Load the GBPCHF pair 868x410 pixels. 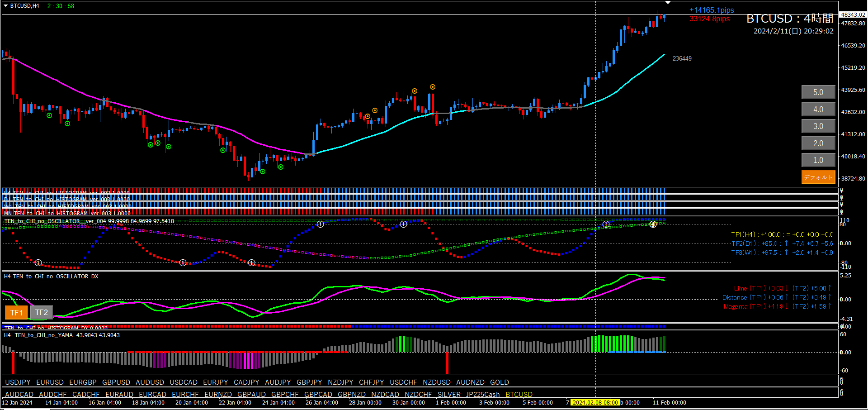[x=285, y=395]
